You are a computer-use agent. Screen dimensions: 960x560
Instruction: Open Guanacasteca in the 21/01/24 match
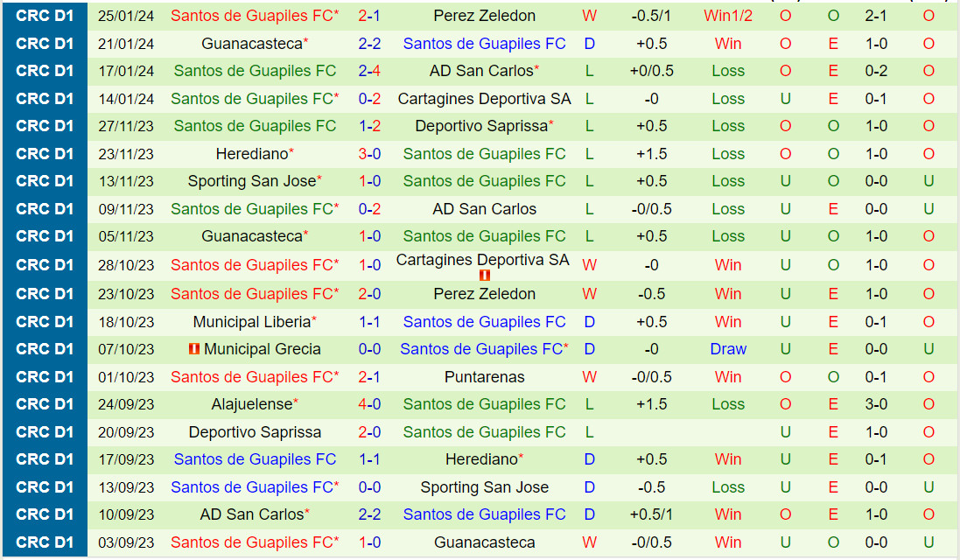252,44
